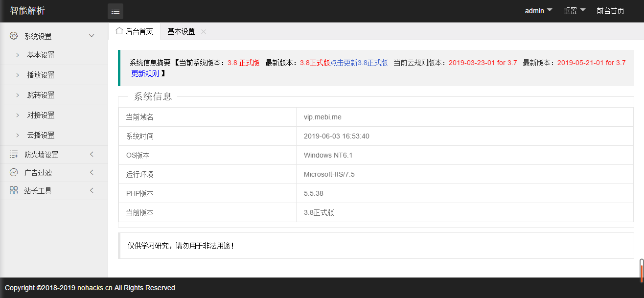
Task: Switch to the 后台首页 tab
Action: pyautogui.click(x=134, y=31)
